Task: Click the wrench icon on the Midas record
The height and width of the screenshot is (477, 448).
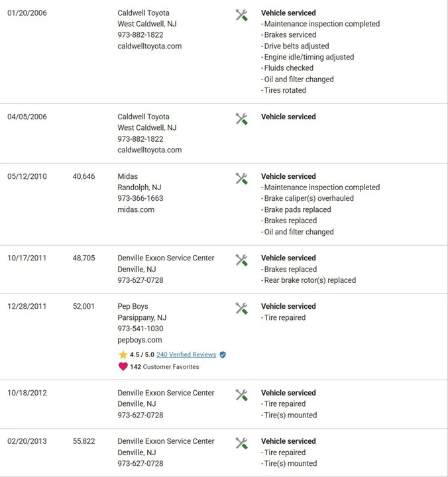Action: 241,178
